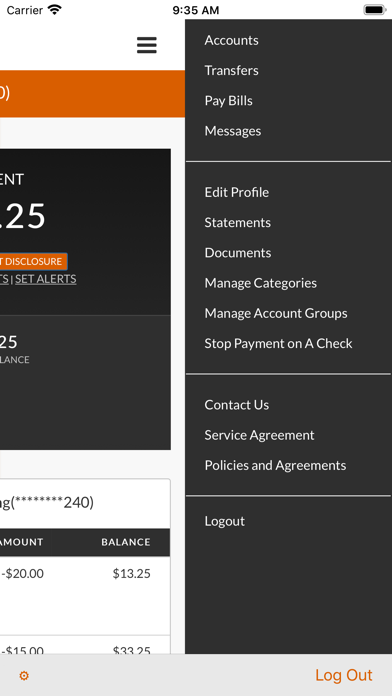
Task: Choose Stop Payment on A Check
Action: pos(278,343)
